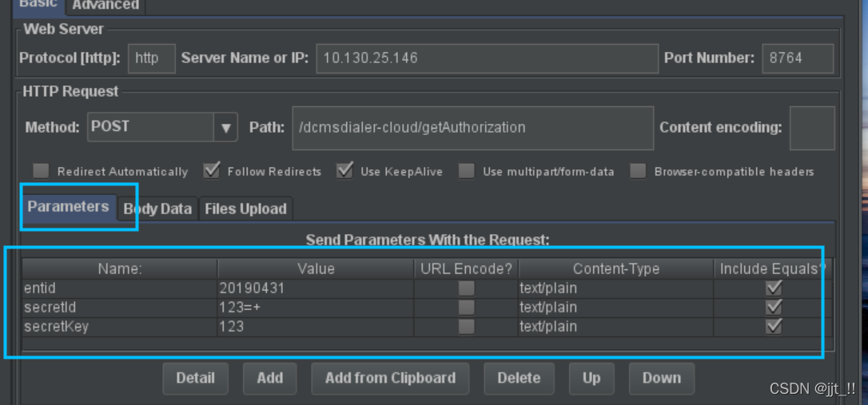Image resolution: width=868 pixels, height=405 pixels.
Task: Toggle URL Encode for secretId row
Action: tap(466, 307)
